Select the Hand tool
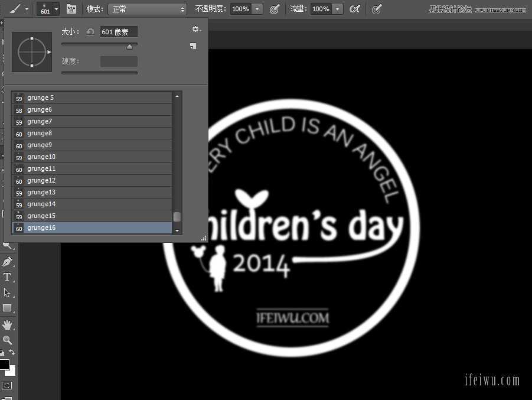 coord(7,324)
